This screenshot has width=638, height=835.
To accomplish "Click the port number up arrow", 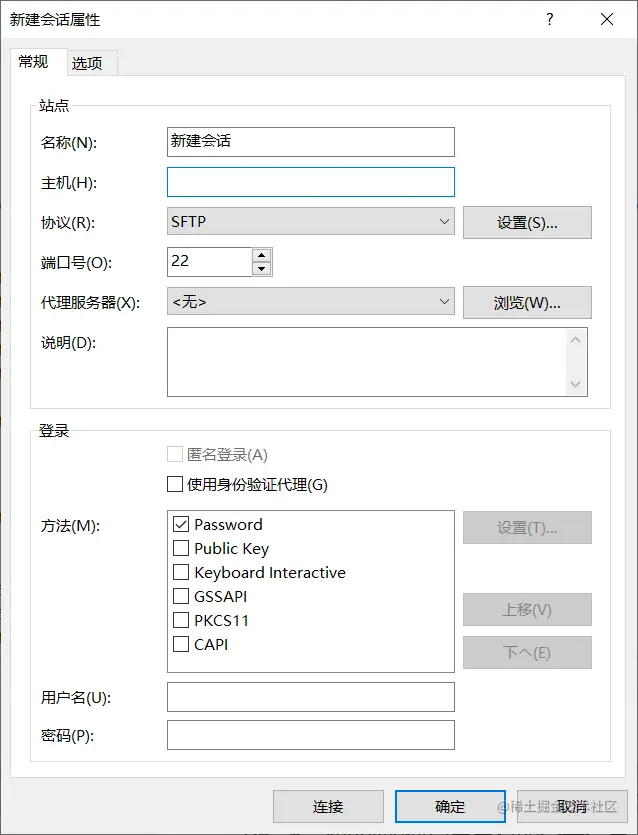I will tap(263, 254).
